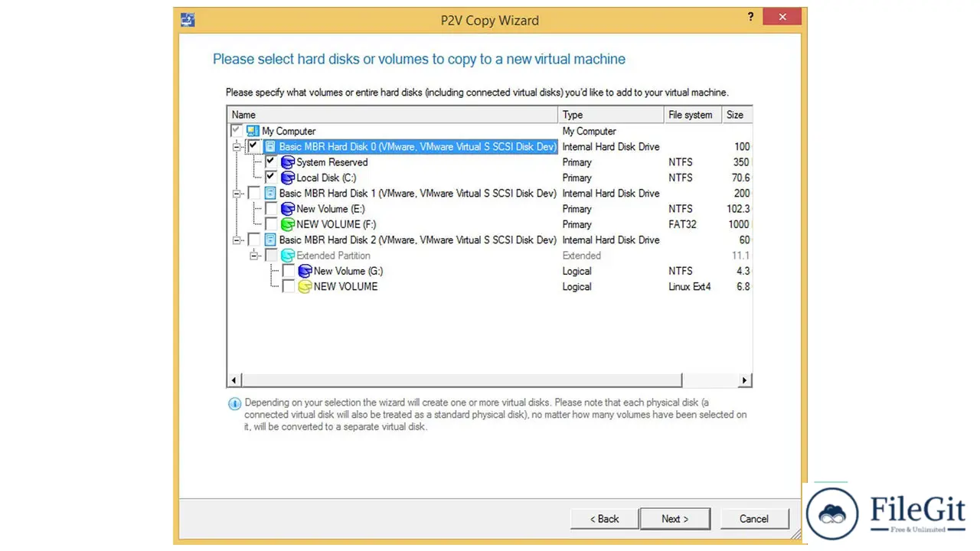
Task: Check the Extended Partition checkbox
Action: [270, 256]
